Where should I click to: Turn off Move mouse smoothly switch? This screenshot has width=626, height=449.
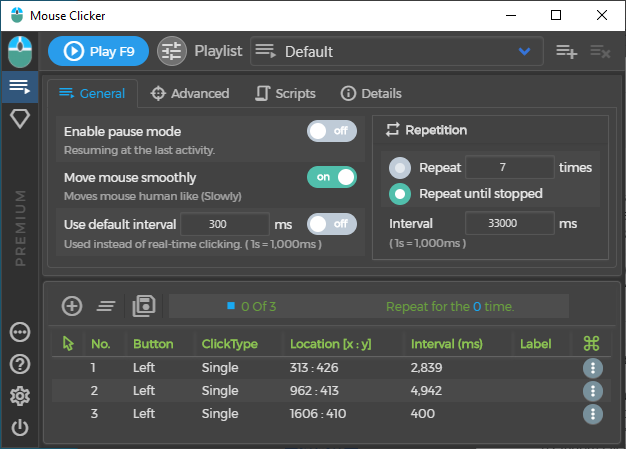(x=331, y=177)
